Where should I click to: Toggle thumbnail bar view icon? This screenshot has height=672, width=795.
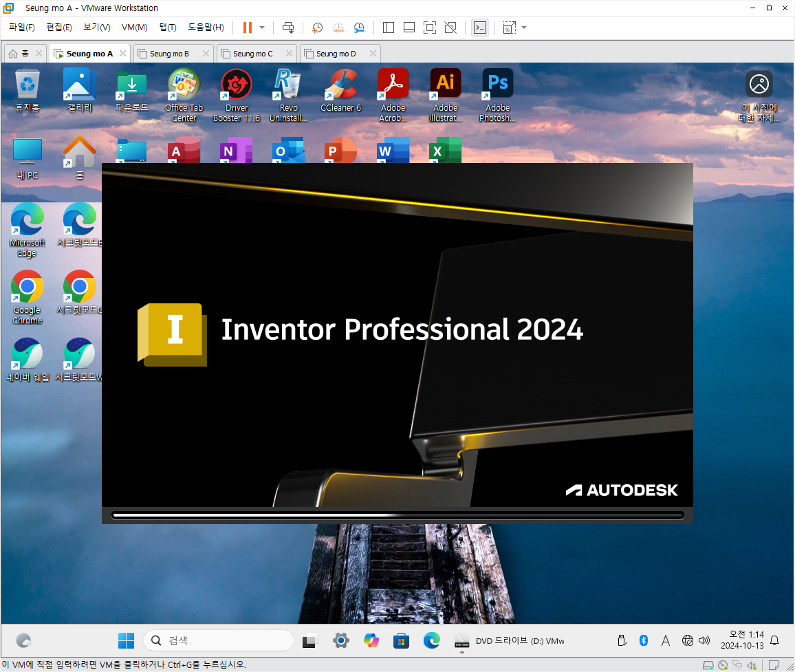[x=409, y=28]
